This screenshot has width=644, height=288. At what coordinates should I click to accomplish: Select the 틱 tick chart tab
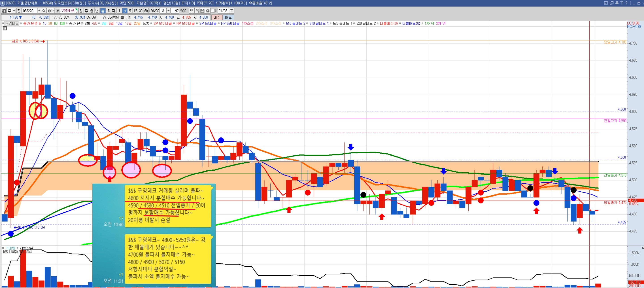(113, 11)
